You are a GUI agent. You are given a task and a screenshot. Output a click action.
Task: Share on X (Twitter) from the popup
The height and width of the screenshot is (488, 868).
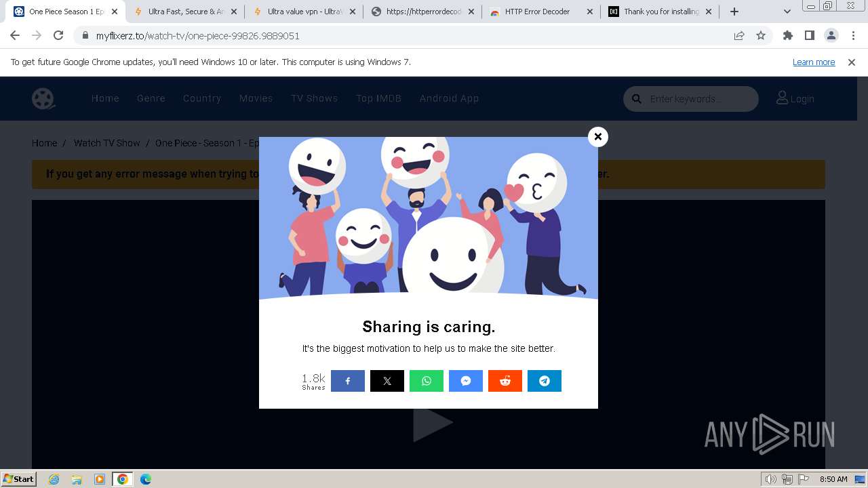387,381
